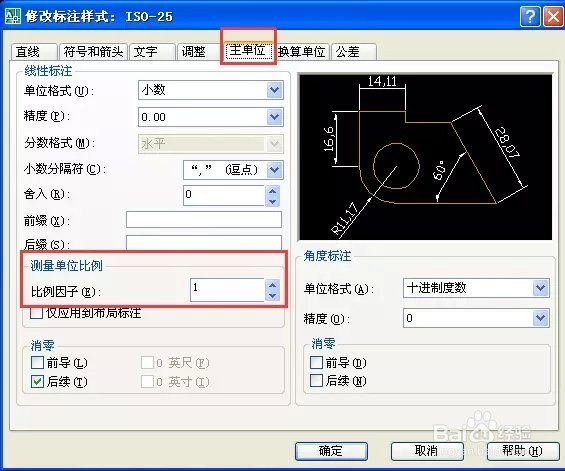
Task: Switch to the 文字 tab
Action: (x=152, y=52)
